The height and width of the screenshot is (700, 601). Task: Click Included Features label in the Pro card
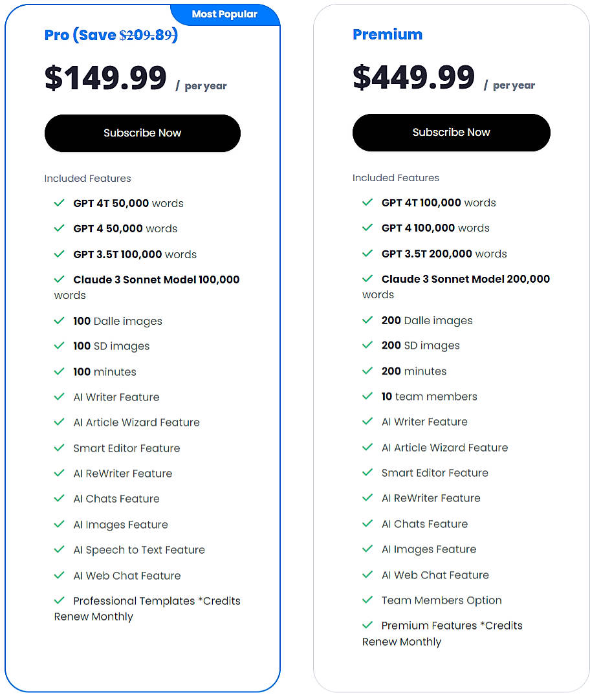[87, 178]
